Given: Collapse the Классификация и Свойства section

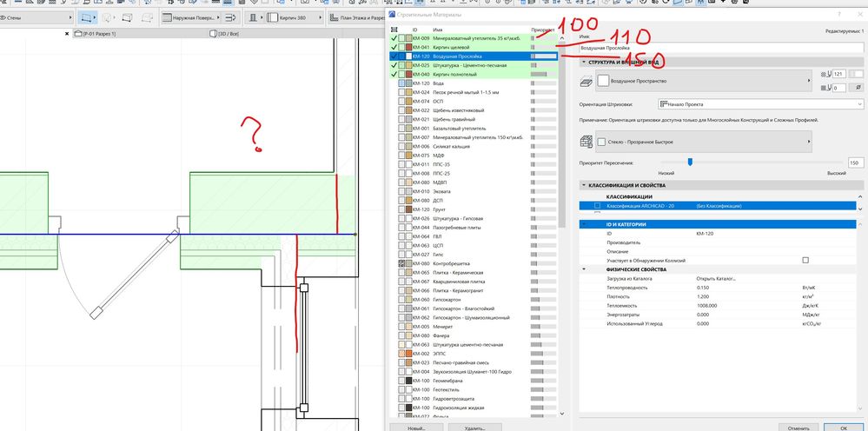Looking at the screenshot, I should tap(584, 185).
